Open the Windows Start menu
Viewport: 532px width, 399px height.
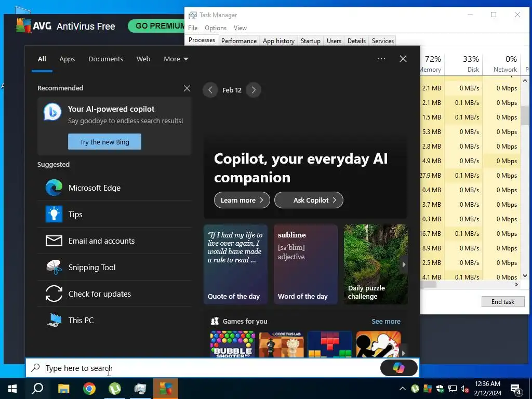tap(12, 389)
